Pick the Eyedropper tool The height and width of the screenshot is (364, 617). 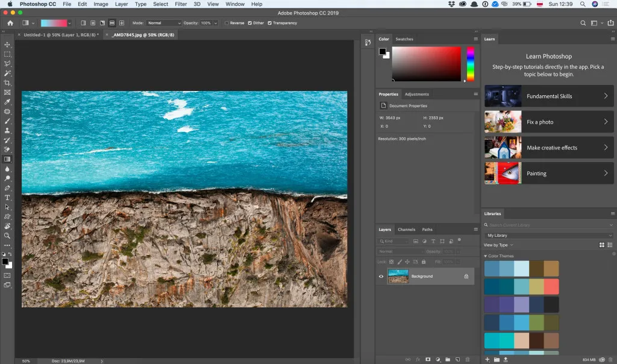7,102
